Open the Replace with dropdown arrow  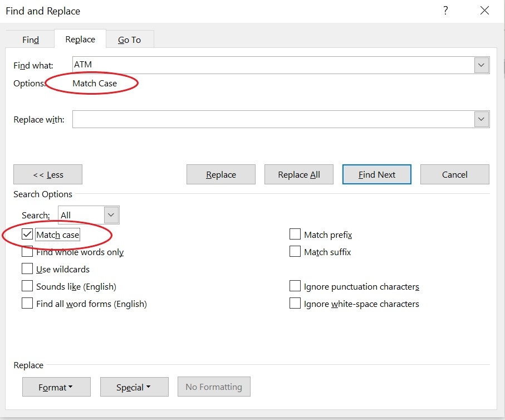pyautogui.click(x=482, y=119)
